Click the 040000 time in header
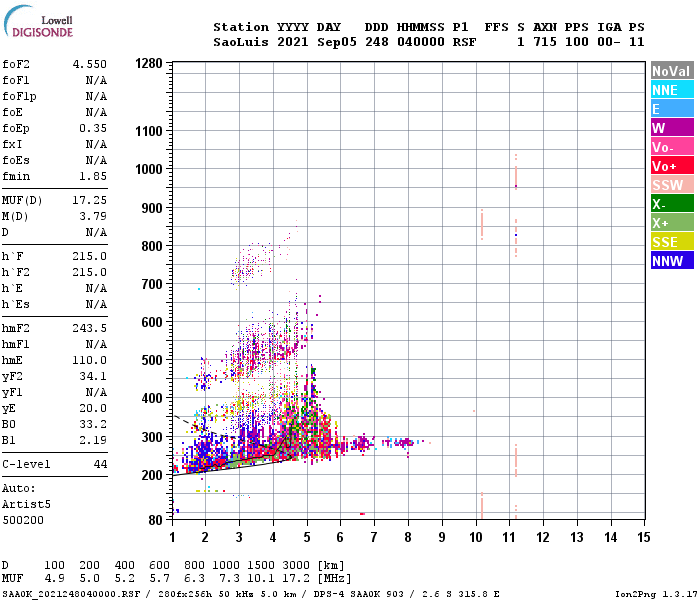This screenshot has width=700, height=600. [x=421, y=42]
